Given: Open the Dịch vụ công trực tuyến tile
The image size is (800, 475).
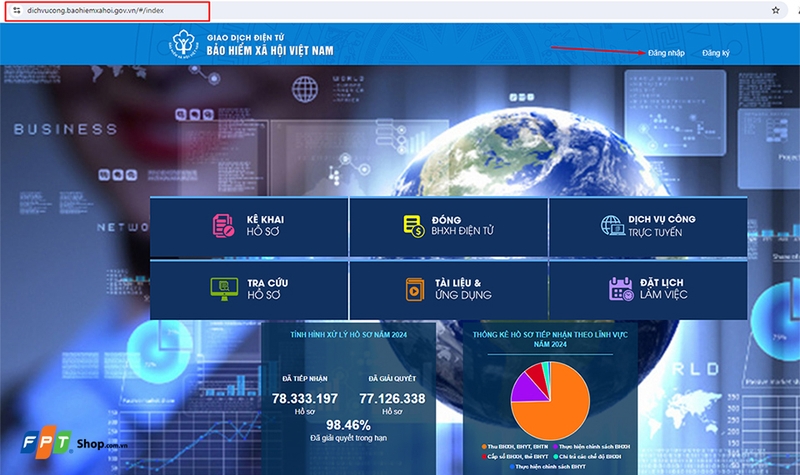Looking at the screenshot, I should [648, 227].
